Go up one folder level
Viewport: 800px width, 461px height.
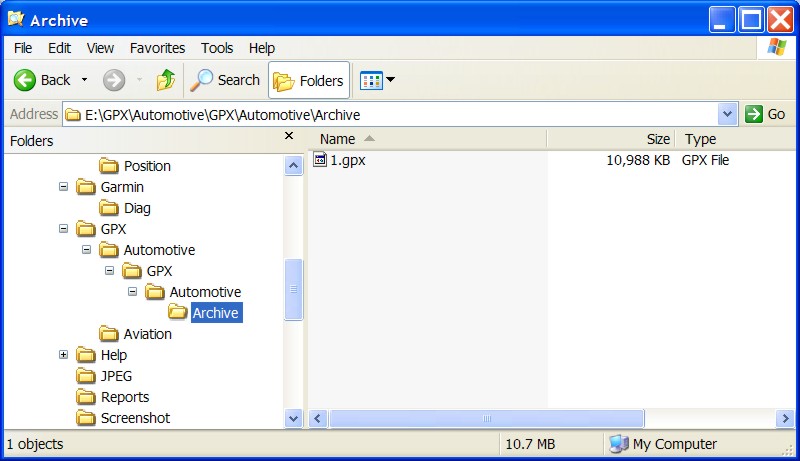tap(166, 80)
